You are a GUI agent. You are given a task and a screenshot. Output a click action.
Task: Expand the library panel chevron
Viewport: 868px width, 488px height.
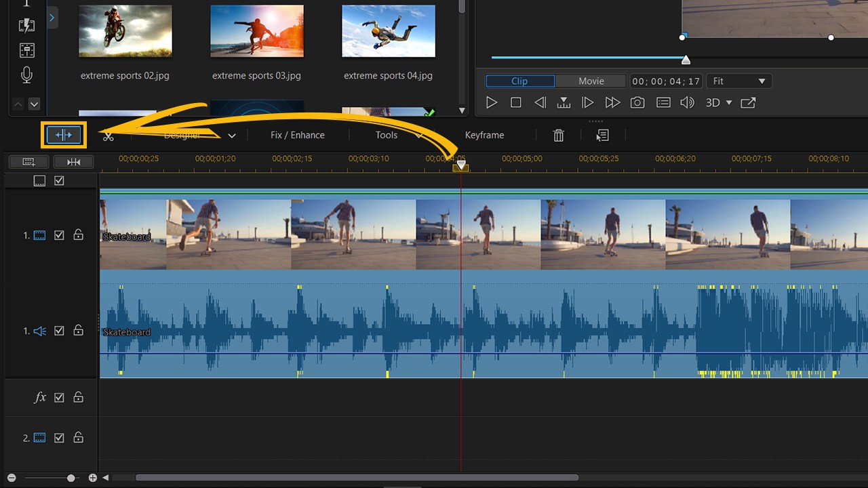pos(52,17)
